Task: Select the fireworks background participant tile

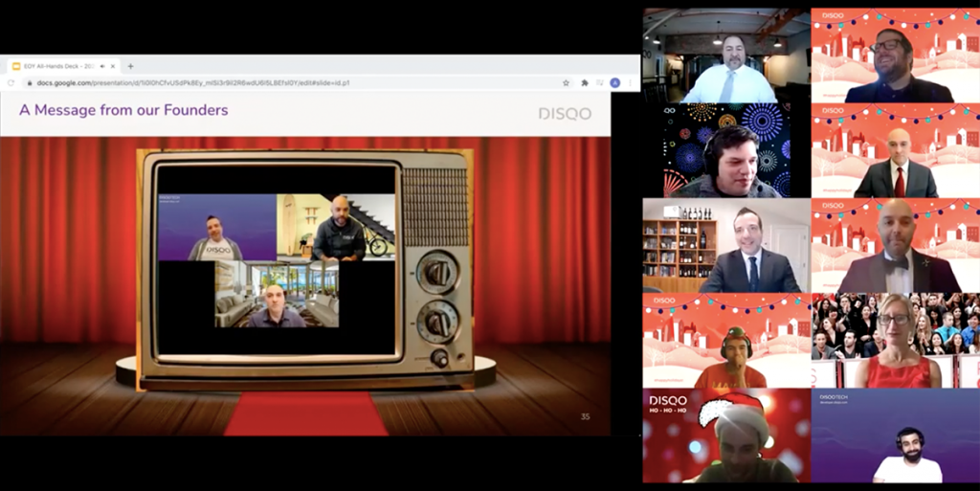Action: click(x=726, y=150)
